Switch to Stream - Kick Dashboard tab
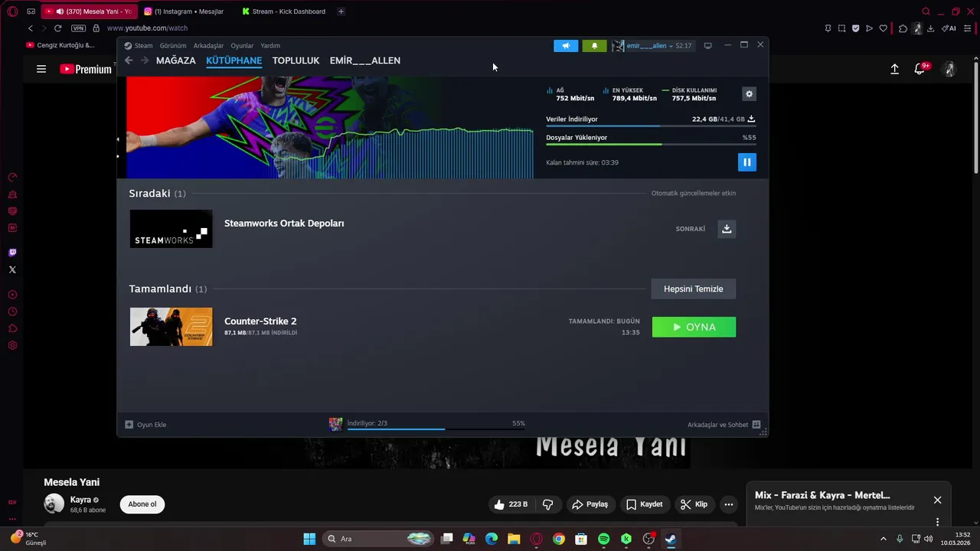Viewport: 980px width, 551px height. [x=285, y=11]
